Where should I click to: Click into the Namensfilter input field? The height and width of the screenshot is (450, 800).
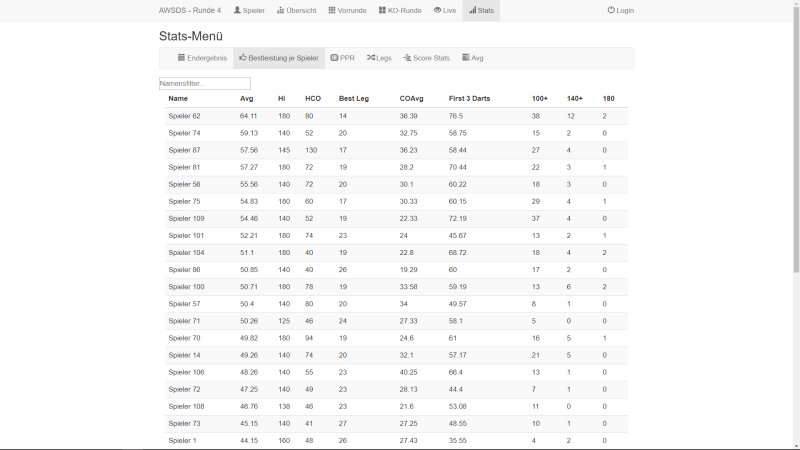[205, 84]
